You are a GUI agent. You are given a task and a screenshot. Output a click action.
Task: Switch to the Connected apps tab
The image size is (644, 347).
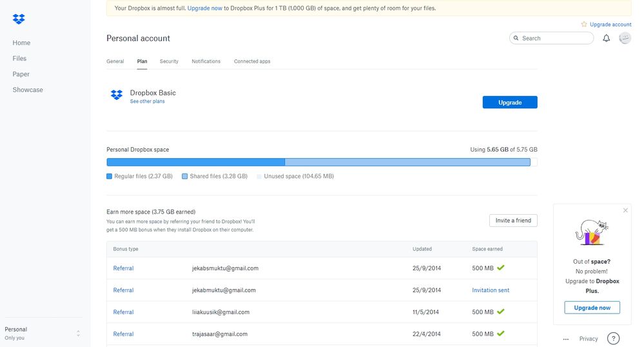pos(252,61)
